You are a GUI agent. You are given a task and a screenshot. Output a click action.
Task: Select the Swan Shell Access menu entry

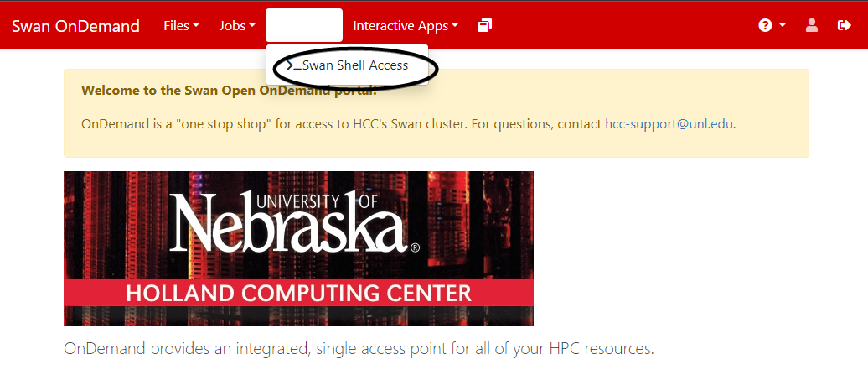(x=347, y=65)
